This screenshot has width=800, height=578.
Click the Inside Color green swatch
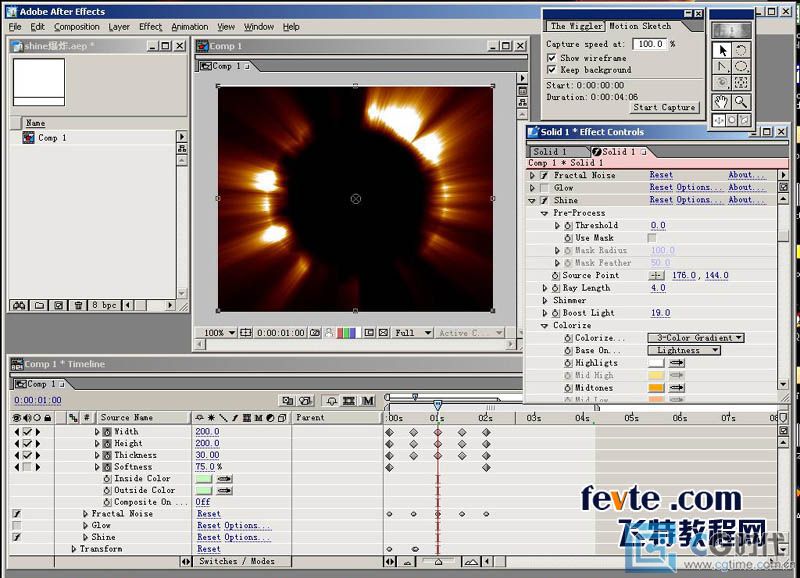[x=204, y=479]
